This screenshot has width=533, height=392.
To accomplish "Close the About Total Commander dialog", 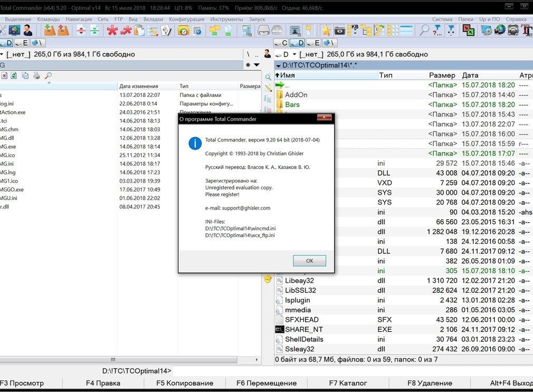I will [325, 117].
